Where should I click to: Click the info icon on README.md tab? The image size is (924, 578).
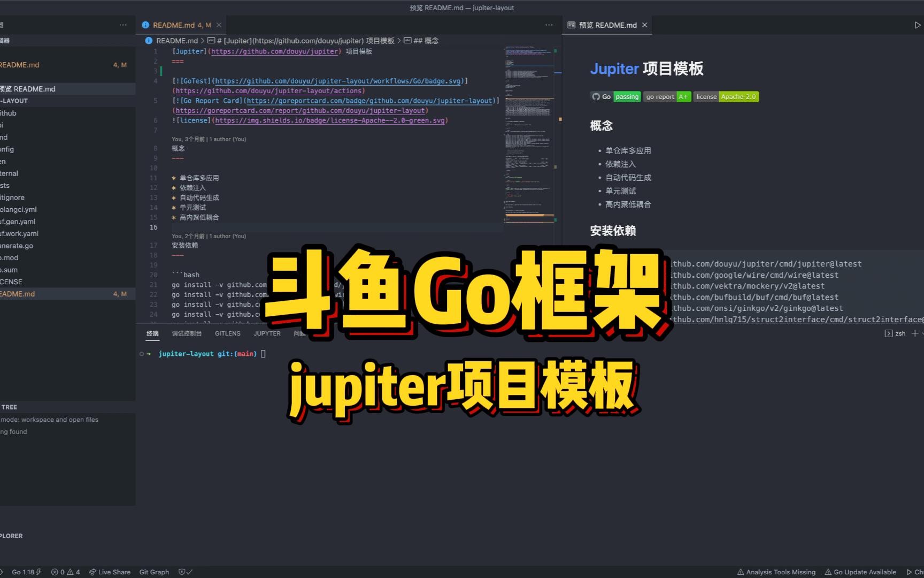(145, 25)
